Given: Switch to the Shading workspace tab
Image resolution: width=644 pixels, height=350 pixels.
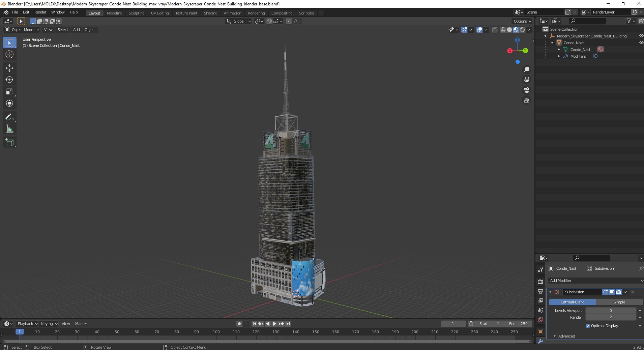Looking at the screenshot, I should (210, 13).
